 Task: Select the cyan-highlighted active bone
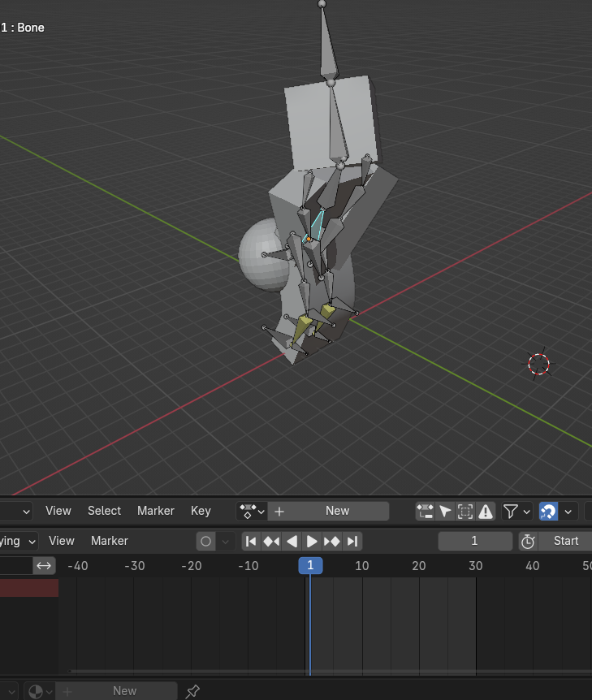[317, 227]
